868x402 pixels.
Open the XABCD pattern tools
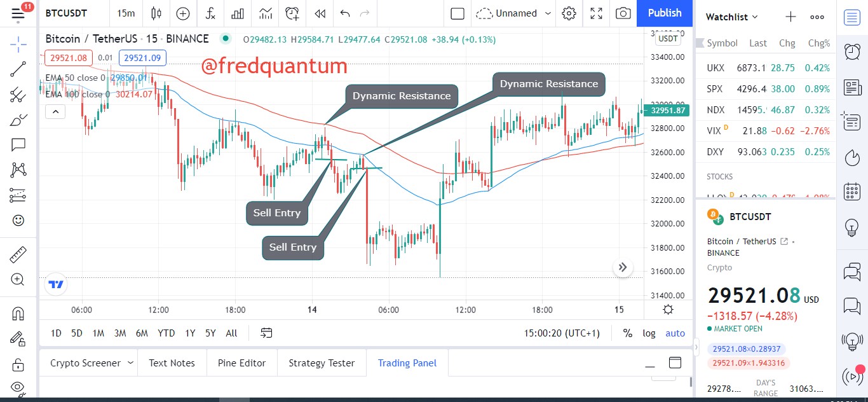click(x=18, y=170)
